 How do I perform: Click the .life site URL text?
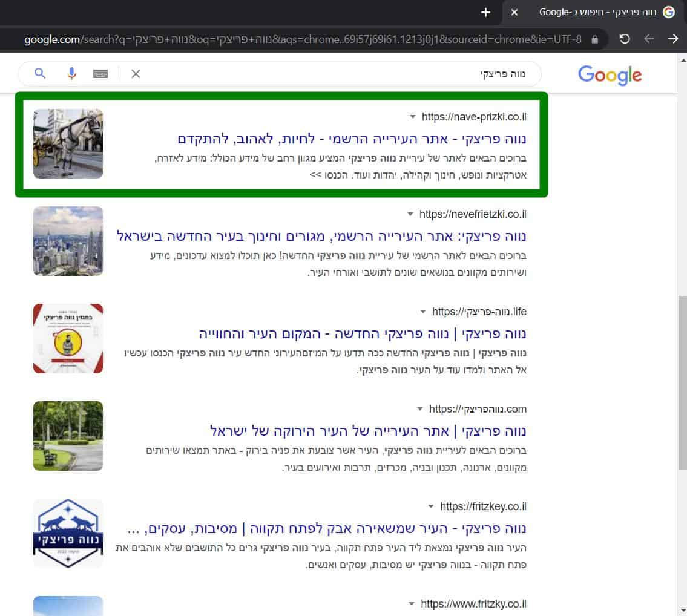(x=479, y=312)
